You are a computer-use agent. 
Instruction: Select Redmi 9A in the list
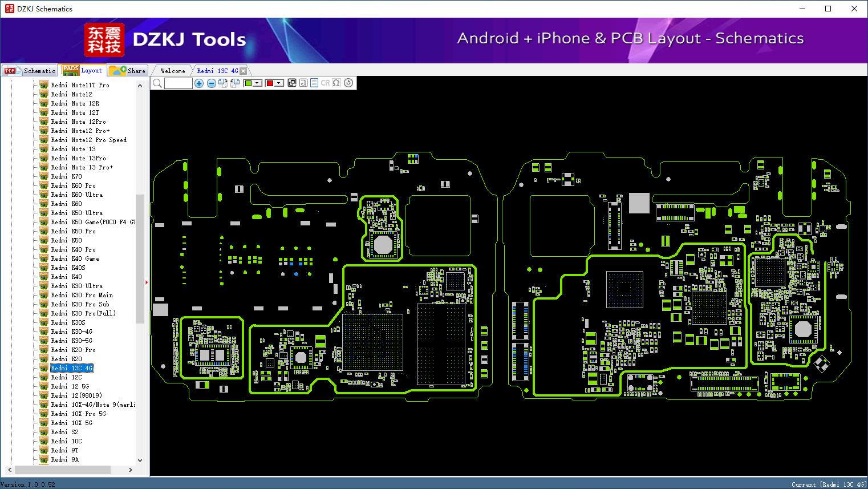[64, 459]
